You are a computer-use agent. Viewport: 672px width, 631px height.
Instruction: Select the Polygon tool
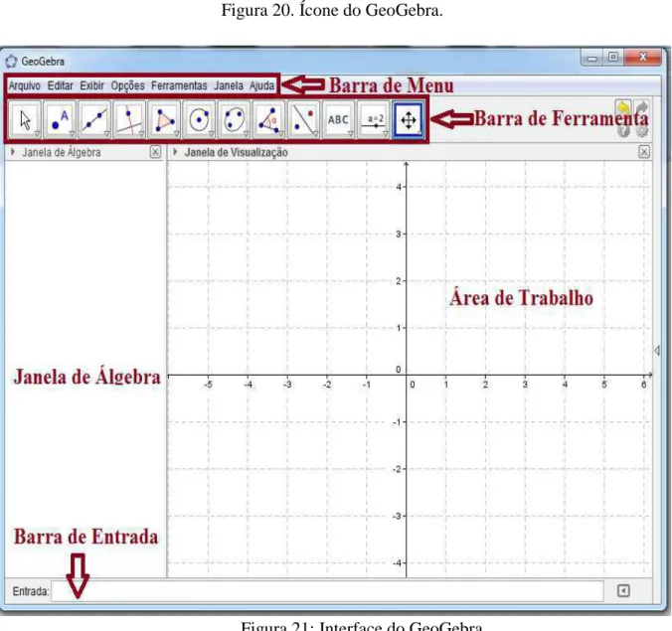(x=164, y=120)
